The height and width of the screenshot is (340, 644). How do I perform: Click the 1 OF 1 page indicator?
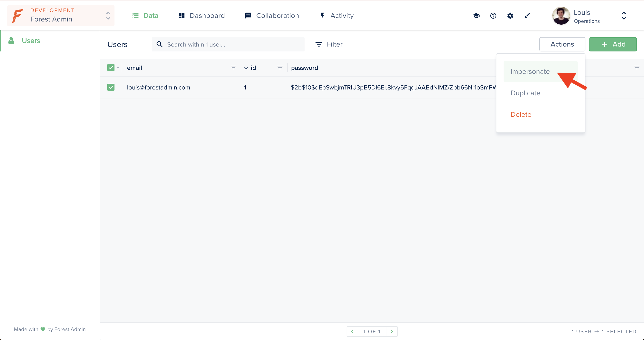[372, 331]
